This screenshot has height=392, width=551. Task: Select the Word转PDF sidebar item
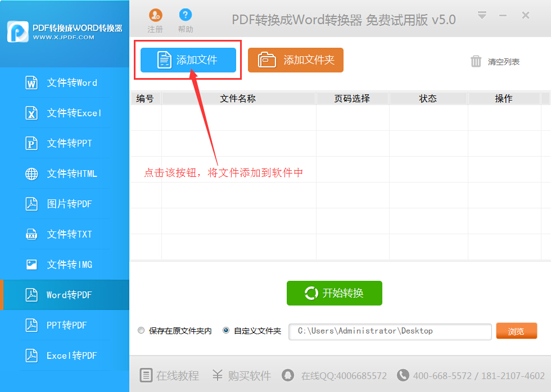[x=65, y=295]
